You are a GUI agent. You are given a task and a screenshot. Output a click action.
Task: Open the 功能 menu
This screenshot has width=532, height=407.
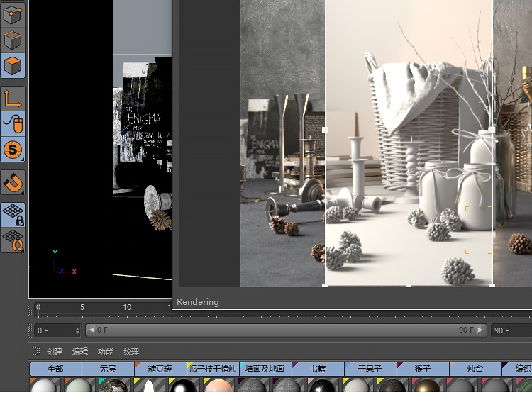(x=106, y=352)
